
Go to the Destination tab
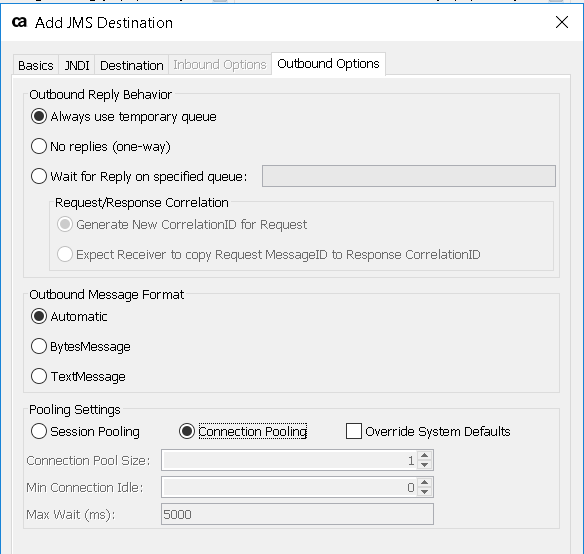(132, 65)
